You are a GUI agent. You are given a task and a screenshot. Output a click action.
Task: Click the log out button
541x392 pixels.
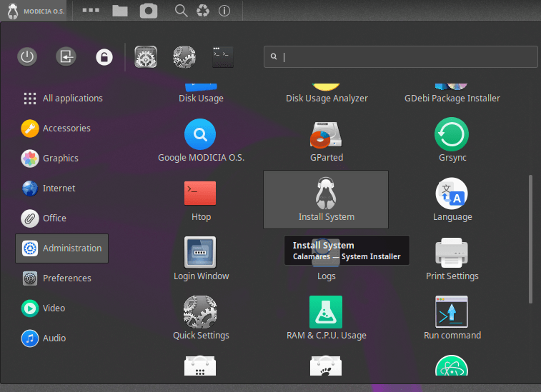click(x=66, y=57)
